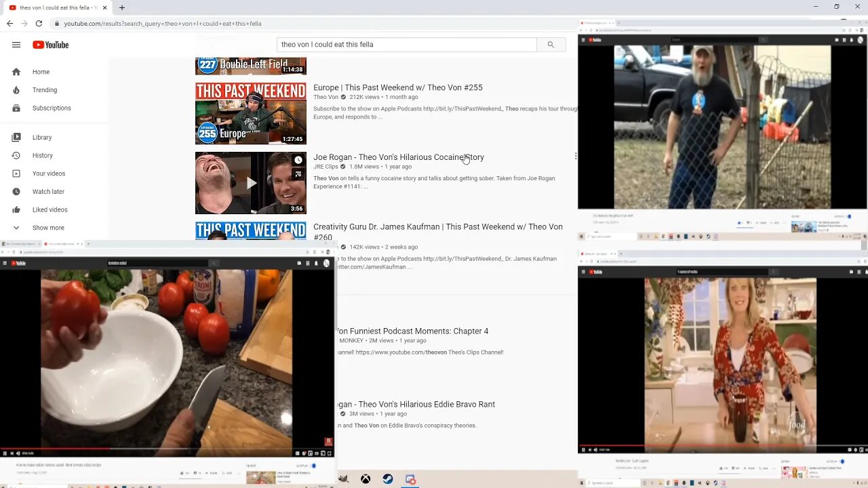Screen dimensions: 868x488
Task: Click YouTube logo in Sandra Lee window
Action: (x=595, y=272)
